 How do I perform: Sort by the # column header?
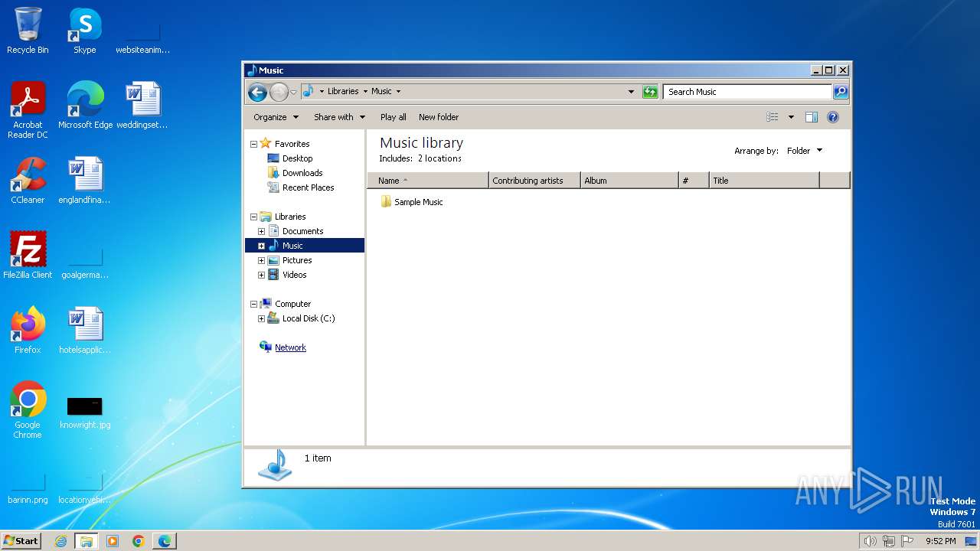[x=694, y=181]
